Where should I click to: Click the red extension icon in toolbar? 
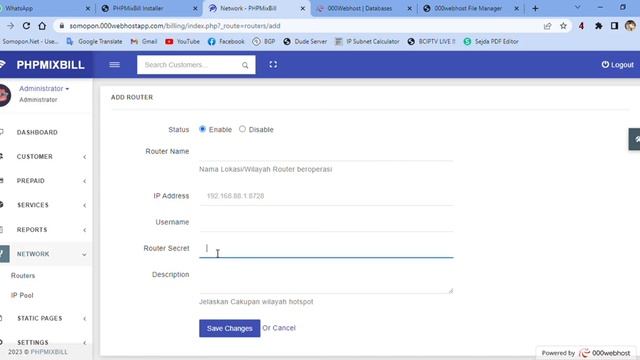click(581, 26)
